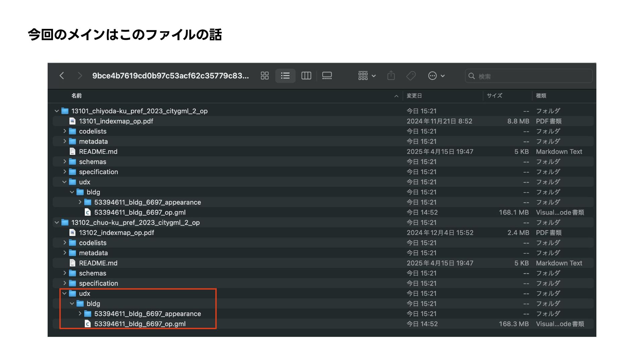Expand 53394611_bldg_6697_appearance in the chuo-ku folder

coord(80,314)
